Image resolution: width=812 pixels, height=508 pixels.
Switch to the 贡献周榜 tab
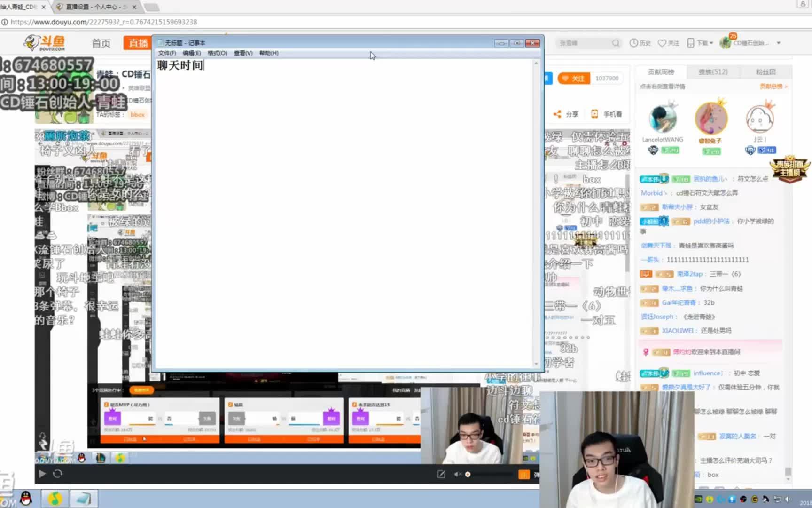[661, 72]
